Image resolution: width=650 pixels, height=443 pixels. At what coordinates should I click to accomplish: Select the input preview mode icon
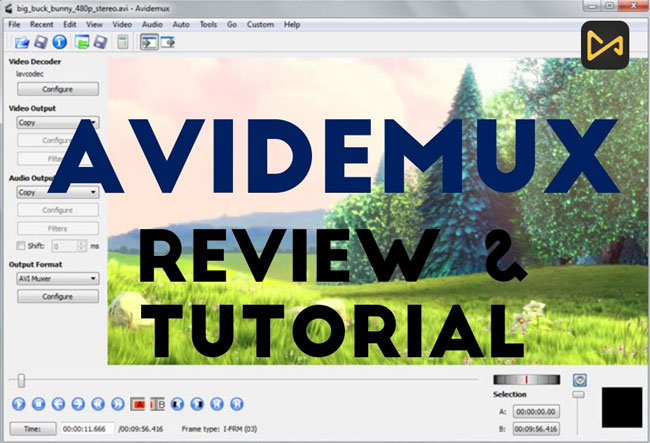point(149,42)
